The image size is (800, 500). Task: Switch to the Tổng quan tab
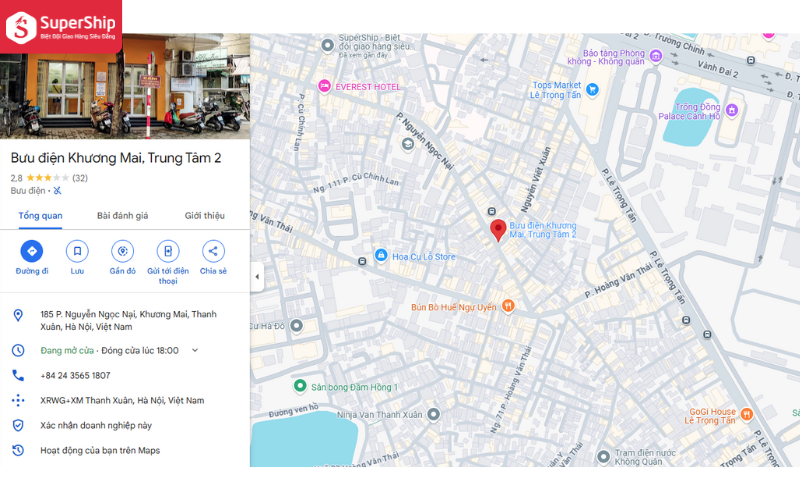point(40,215)
